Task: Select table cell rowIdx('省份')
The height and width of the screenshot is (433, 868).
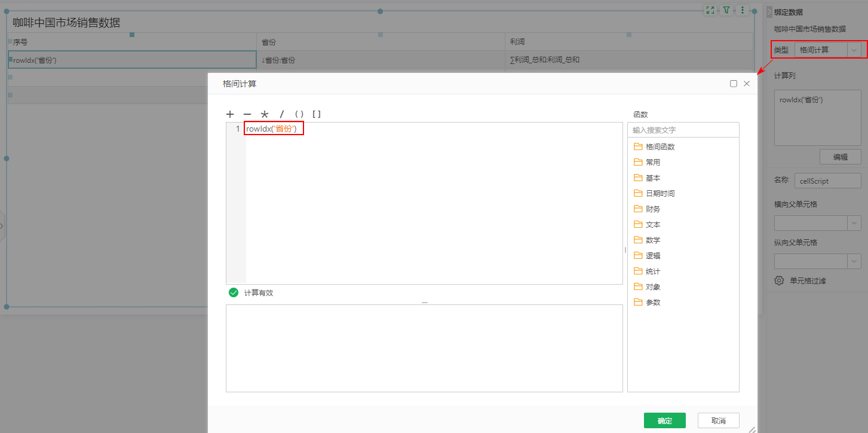Action: (x=132, y=60)
